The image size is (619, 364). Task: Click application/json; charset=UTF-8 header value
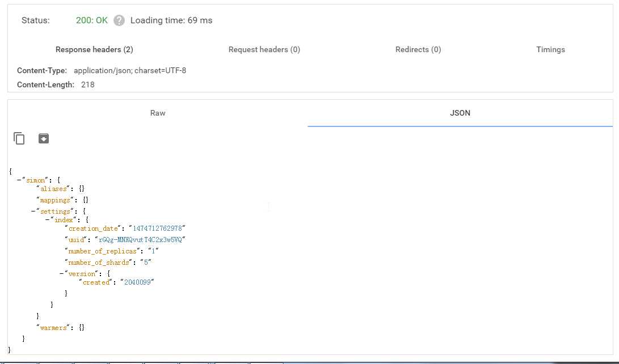130,71
